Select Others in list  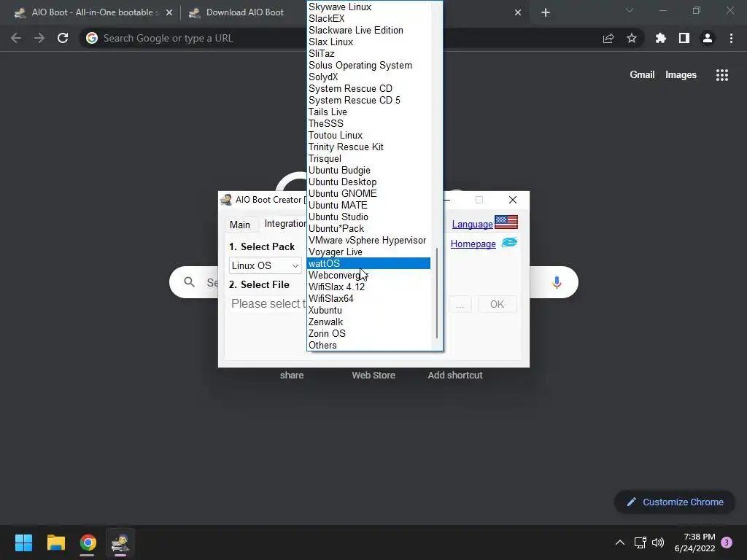pyautogui.click(x=368, y=345)
